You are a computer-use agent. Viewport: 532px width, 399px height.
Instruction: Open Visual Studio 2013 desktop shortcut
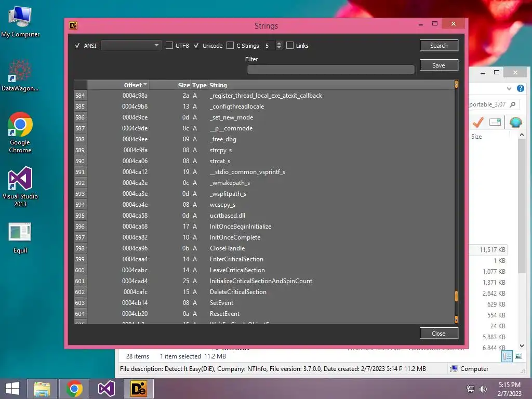pos(20,187)
